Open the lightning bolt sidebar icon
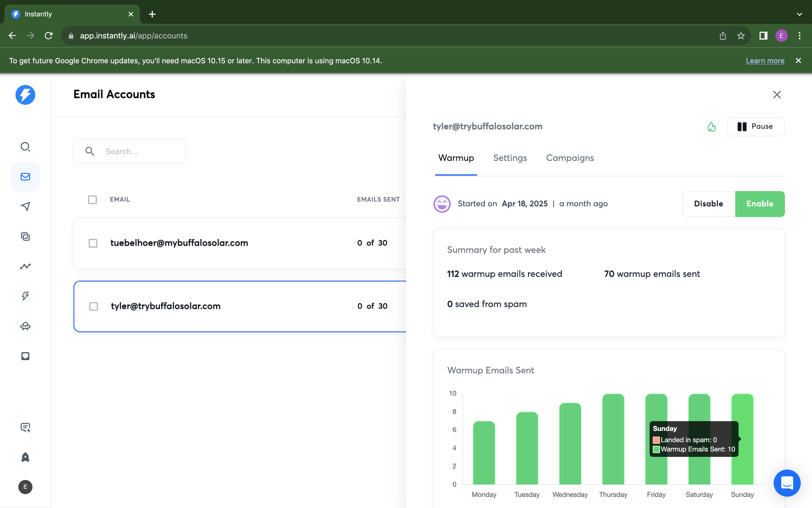Image resolution: width=812 pixels, height=508 pixels. tap(25, 296)
